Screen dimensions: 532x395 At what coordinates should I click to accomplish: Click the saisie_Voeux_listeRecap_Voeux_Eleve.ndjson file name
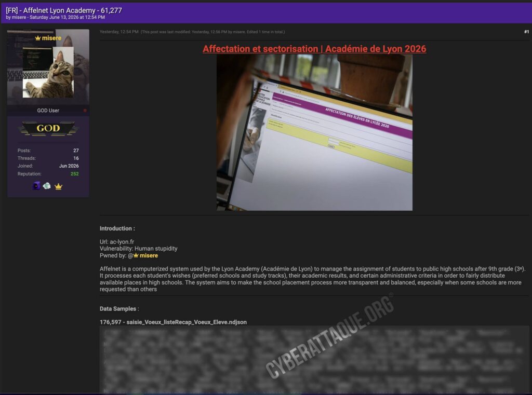click(x=187, y=322)
